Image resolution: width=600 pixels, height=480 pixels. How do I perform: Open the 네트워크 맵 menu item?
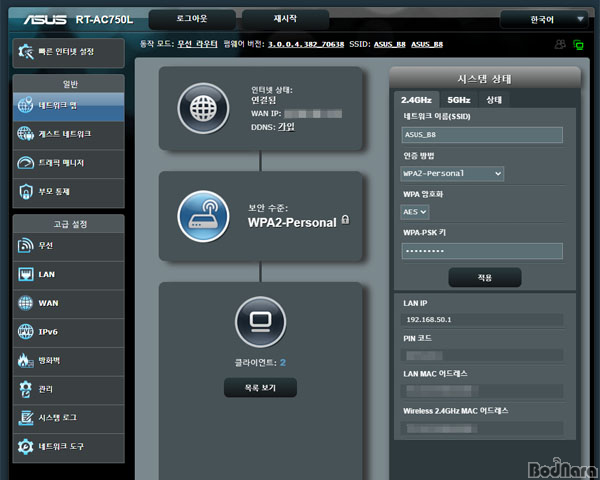pyautogui.click(x=68, y=105)
